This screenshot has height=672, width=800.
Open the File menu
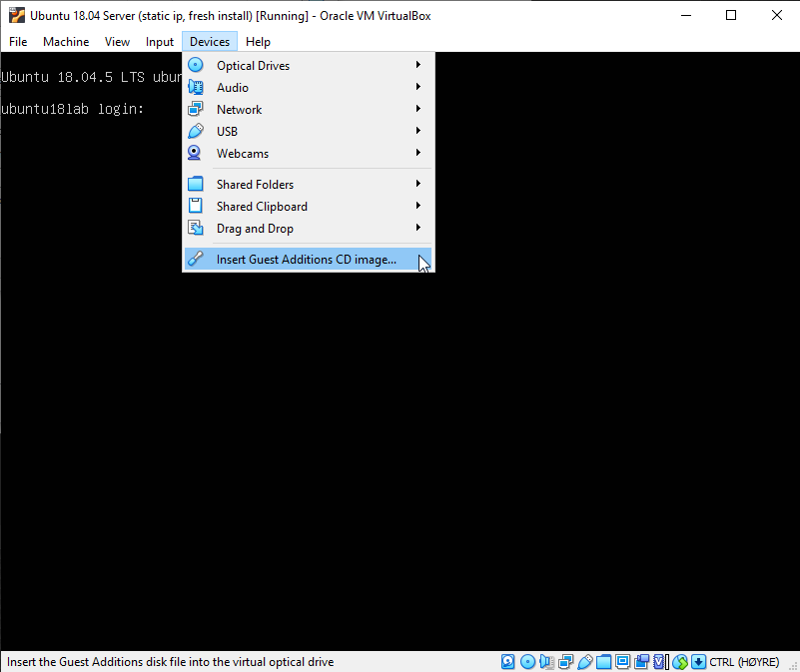click(18, 42)
